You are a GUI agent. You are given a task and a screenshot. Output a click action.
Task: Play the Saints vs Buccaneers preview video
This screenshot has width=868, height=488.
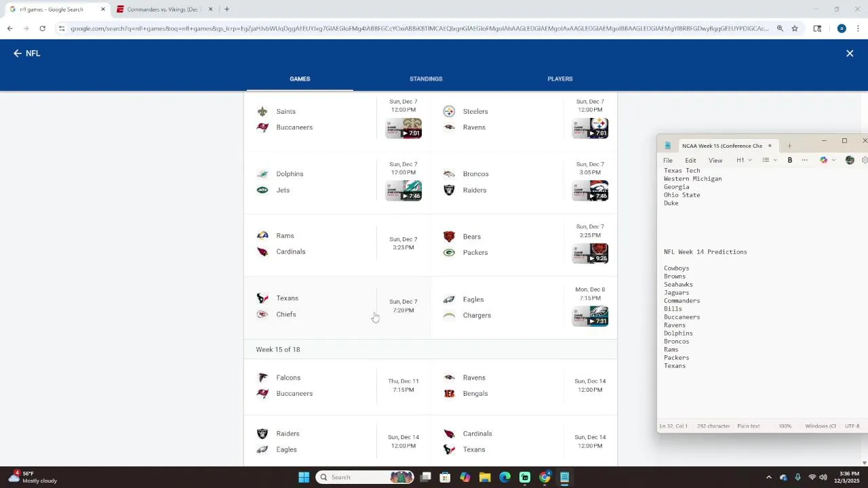tap(403, 127)
